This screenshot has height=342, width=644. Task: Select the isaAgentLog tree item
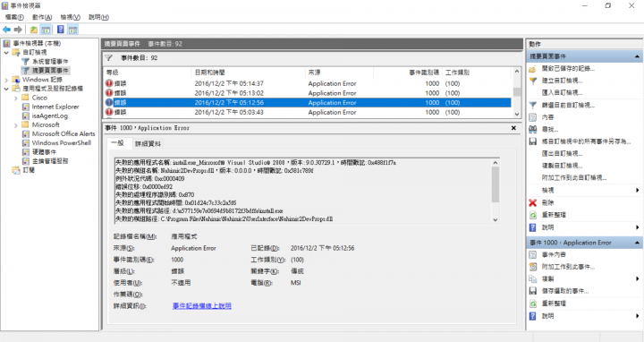coord(50,115)
